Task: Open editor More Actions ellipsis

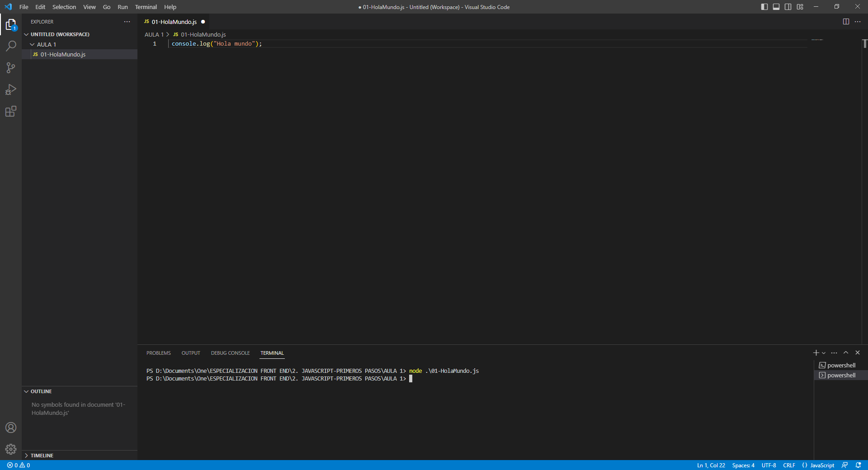Action: point(858,22)
